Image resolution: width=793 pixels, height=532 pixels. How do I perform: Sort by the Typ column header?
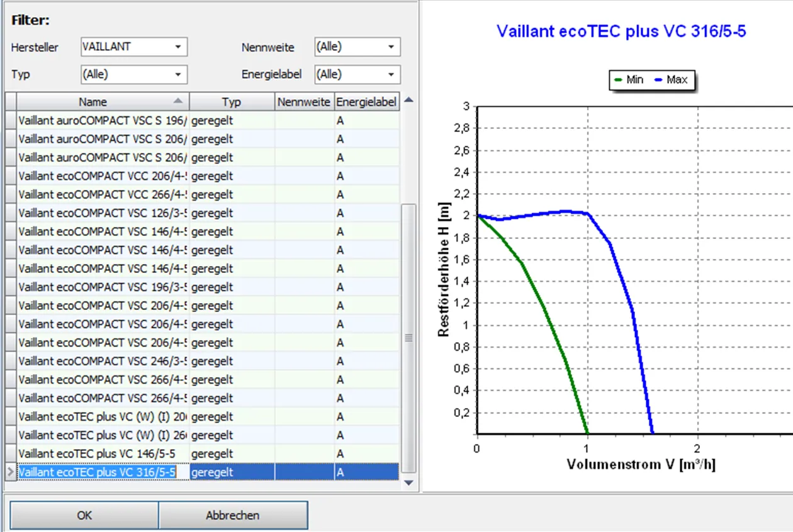(232, 102)
